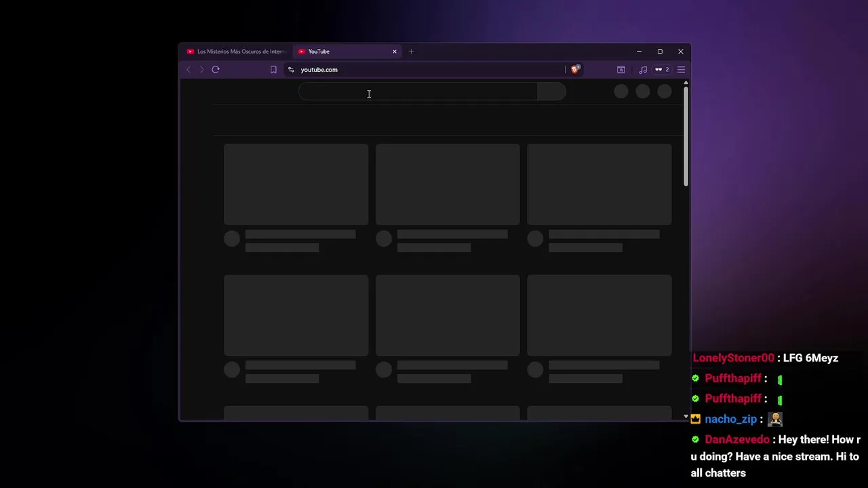Click the YouTube search box placeholder
The width and height of the screenshot is (868, 488).
(418, 91)
